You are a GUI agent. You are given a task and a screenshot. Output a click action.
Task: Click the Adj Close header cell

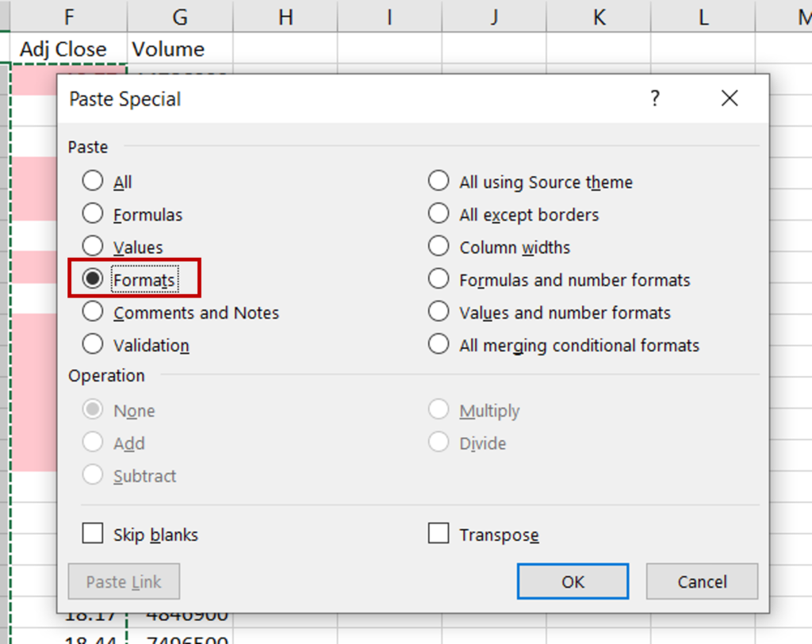69,48
